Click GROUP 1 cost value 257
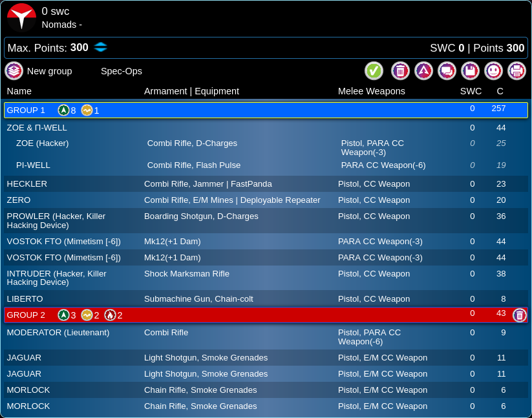This screenshot has height=418, width=532. pyautogui.click(x=498, y=108)
